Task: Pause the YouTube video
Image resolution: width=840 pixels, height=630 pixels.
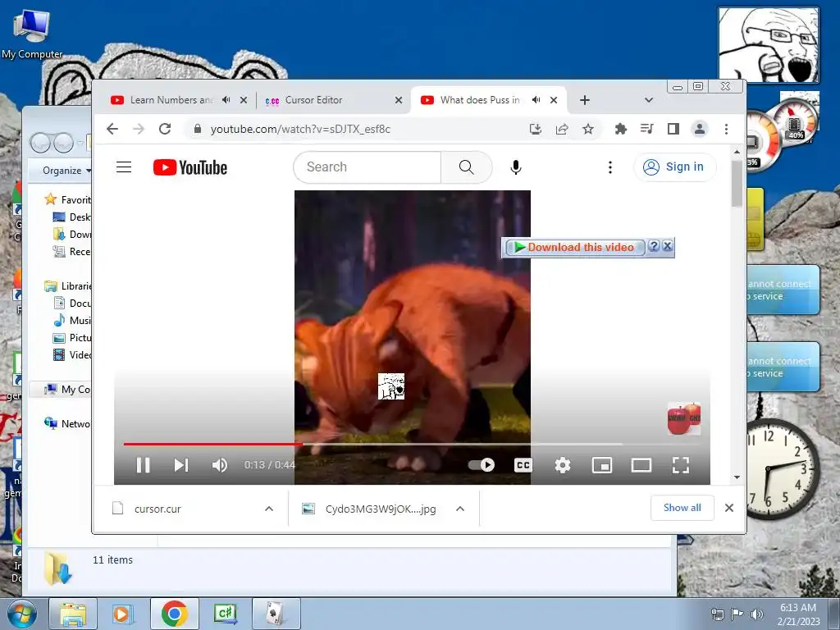Action: (x=143, y=465)
